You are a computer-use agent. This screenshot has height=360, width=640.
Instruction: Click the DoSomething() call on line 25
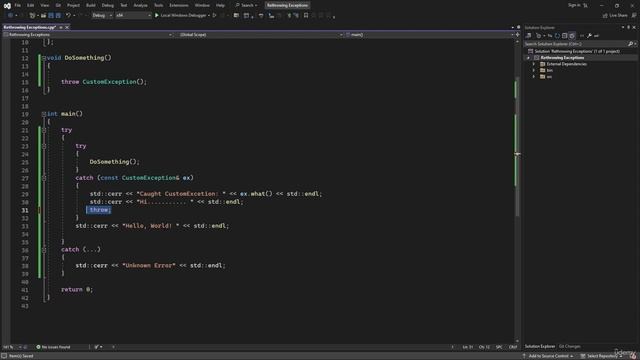click(x=114, y=162)
